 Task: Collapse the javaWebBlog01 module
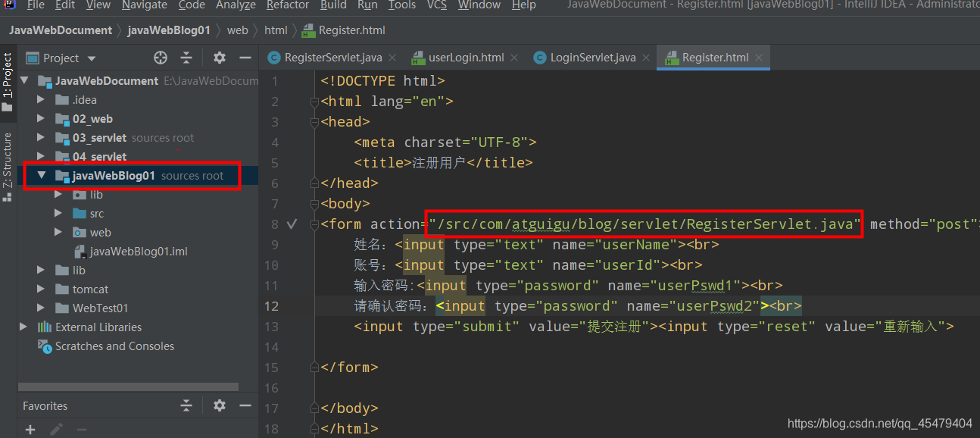[42, 175]
